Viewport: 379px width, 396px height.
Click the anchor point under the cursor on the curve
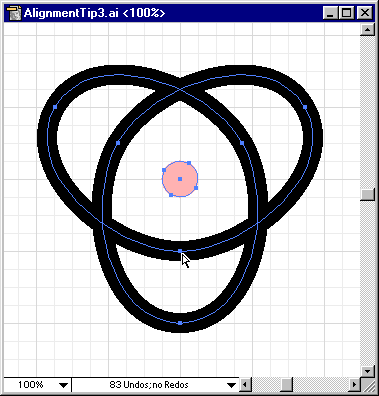tap(180, 251)
